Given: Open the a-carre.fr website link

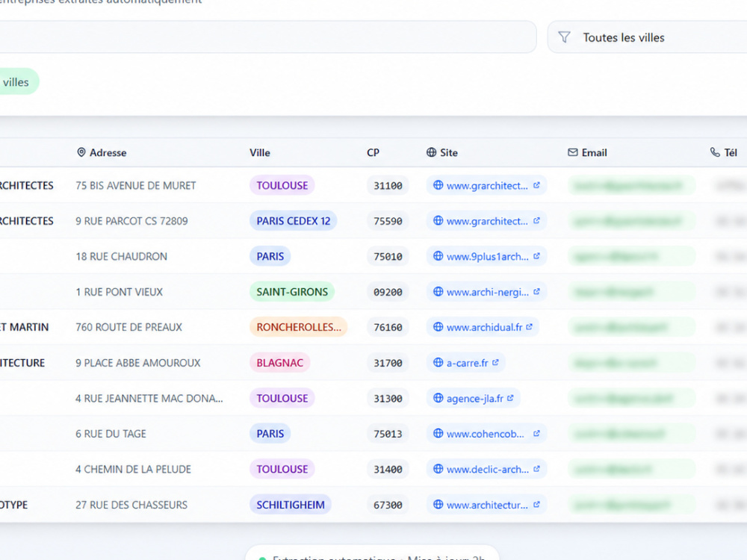Looking at the screenshot, I should tap(466, 363).
